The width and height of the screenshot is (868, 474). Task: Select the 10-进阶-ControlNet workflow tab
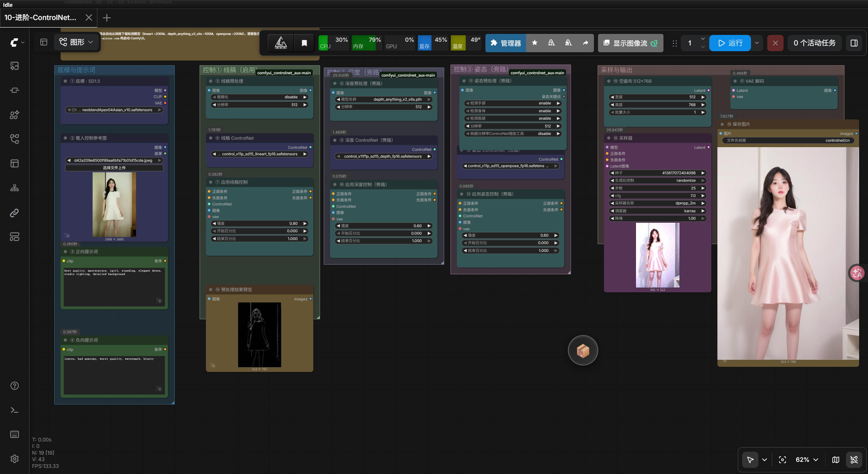pyautogui.click(x=40, y=18)
